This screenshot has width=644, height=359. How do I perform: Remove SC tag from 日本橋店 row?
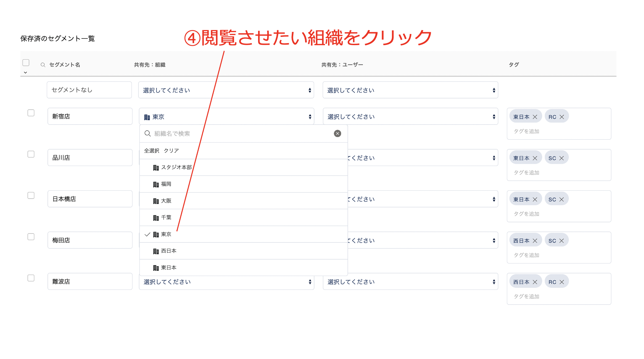(x=562, y=199)
